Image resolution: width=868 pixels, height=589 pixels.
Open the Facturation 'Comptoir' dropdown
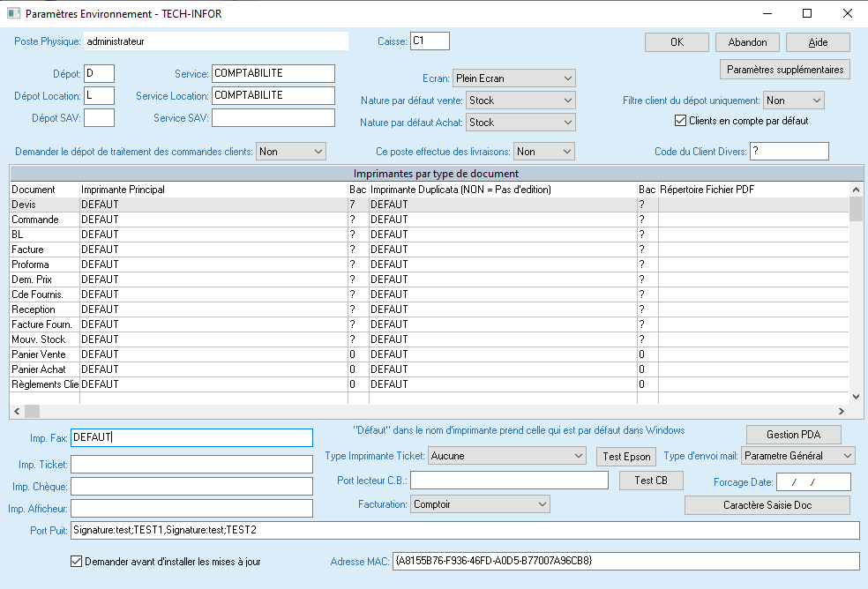pos(480,503)
